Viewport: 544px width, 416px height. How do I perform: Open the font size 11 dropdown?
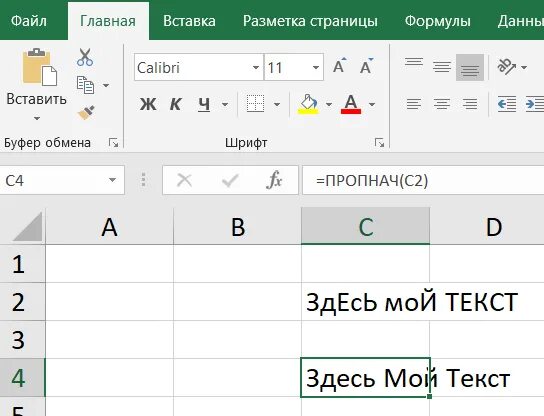pos(316,68)
